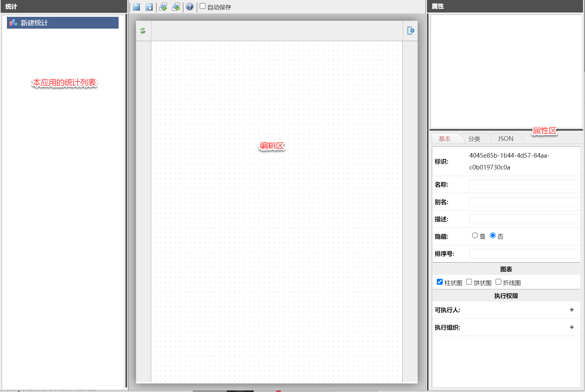
Task: Select 是 for the 隐藏 option
Action: click(x=475, y=236)
